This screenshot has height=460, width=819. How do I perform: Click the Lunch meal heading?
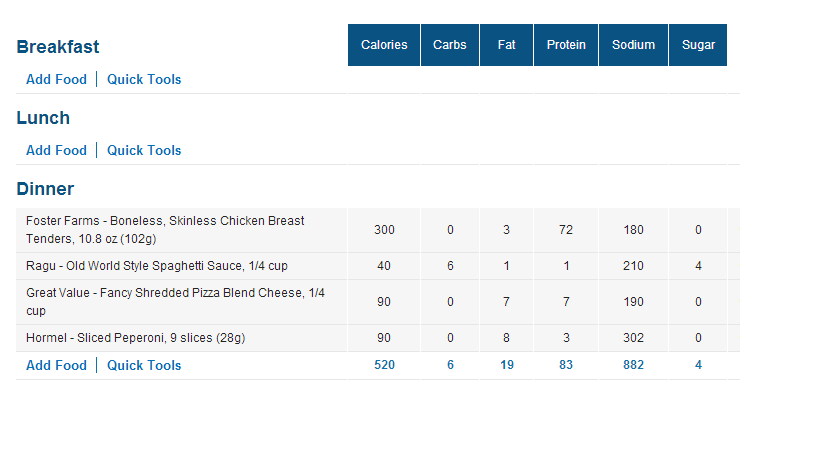pos(43,118)
